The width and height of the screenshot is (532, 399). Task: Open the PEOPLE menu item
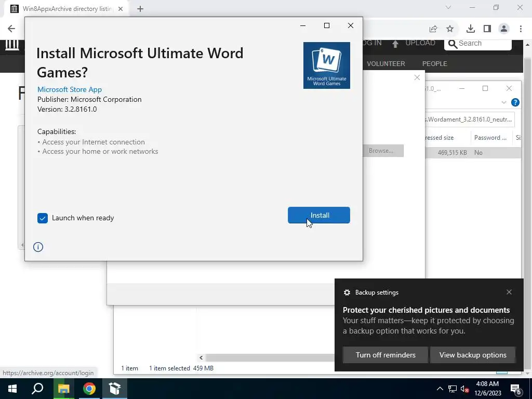click(435, 64)
